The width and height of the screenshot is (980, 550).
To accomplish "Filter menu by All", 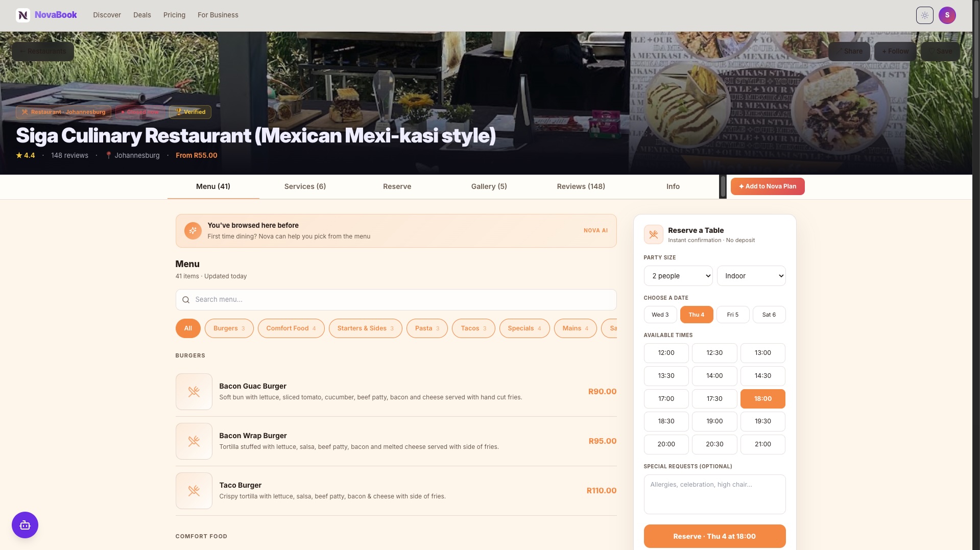I will pos(188,328).
